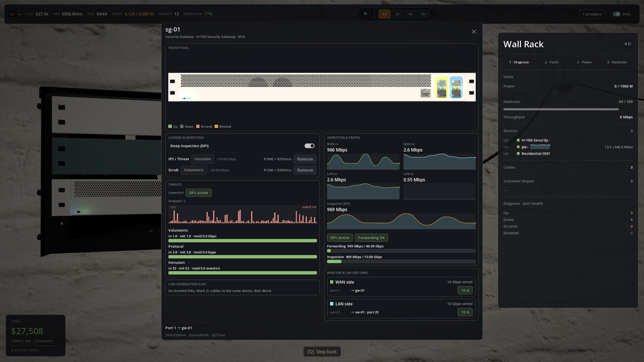This screenshot has height=362, width=644.
Task: Select the Residential ONT device in U4
Action: (x=568, y=154)
